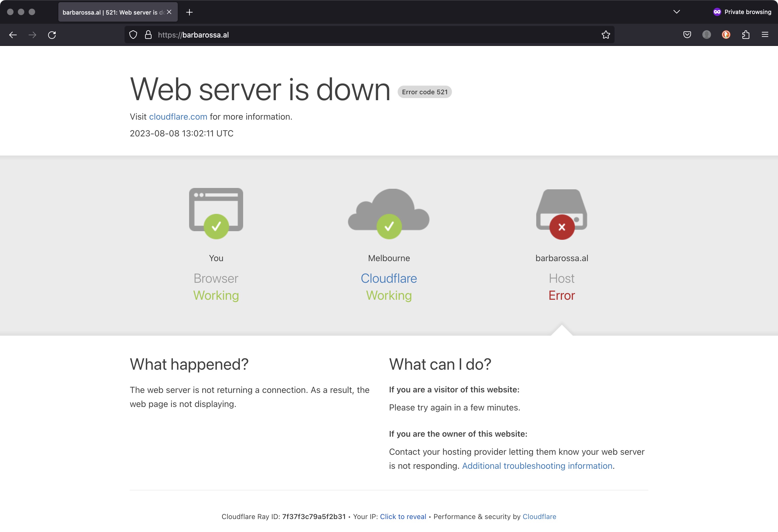Expand the list all tabs chevron
This screenshot has height=532, width=778.
[x=676, y=12]
